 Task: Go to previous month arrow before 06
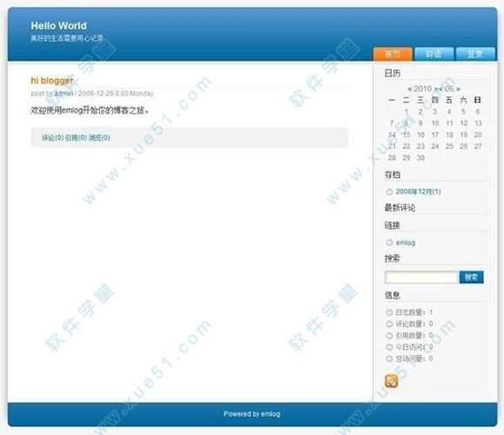pos(441,89)
